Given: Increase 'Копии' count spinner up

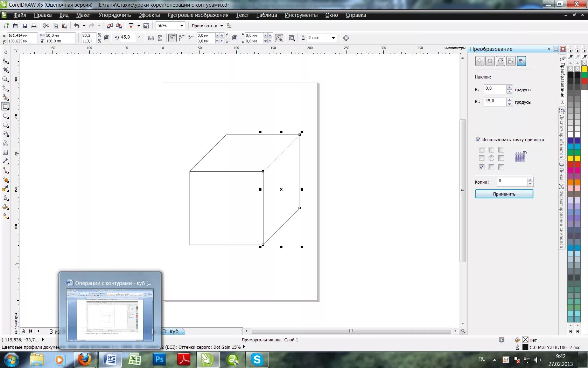Looking at the screenshot, I should pyautogui.click(x=530, y=180).
